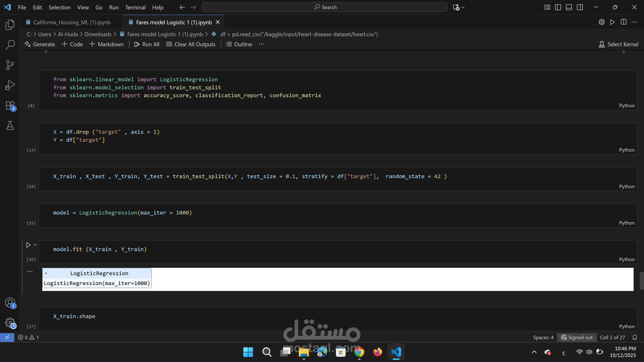Open Spaces: 4 indentation selector
Screen dimensions: 644x362
coord(543,338)
